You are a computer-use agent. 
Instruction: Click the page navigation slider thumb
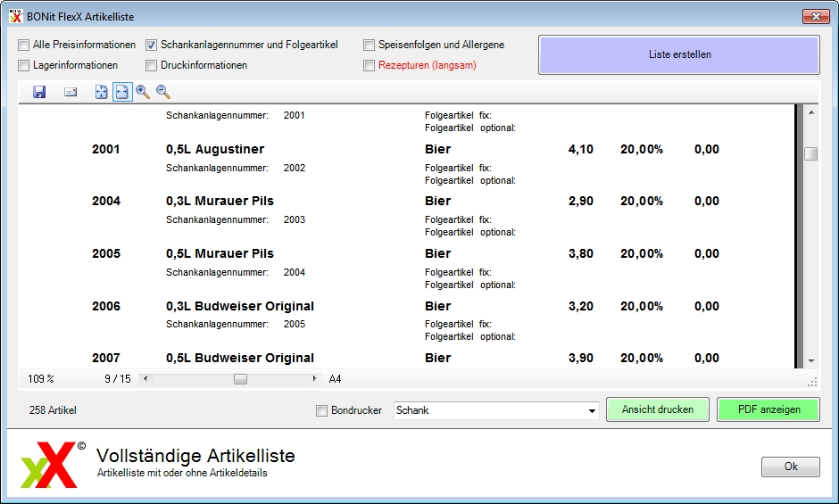(240, 379)
